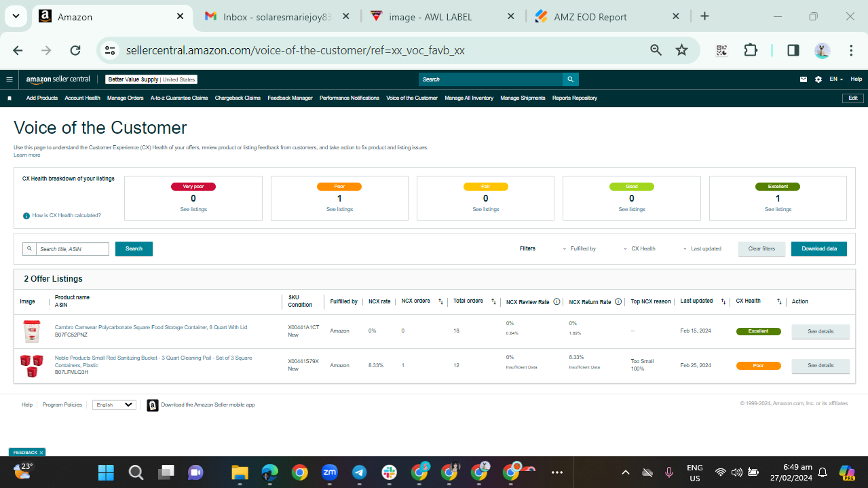Viewport: 868px width, 488px height.
Task: Open the Better Value Supply account switcher
Action: [x=151, y=79]
